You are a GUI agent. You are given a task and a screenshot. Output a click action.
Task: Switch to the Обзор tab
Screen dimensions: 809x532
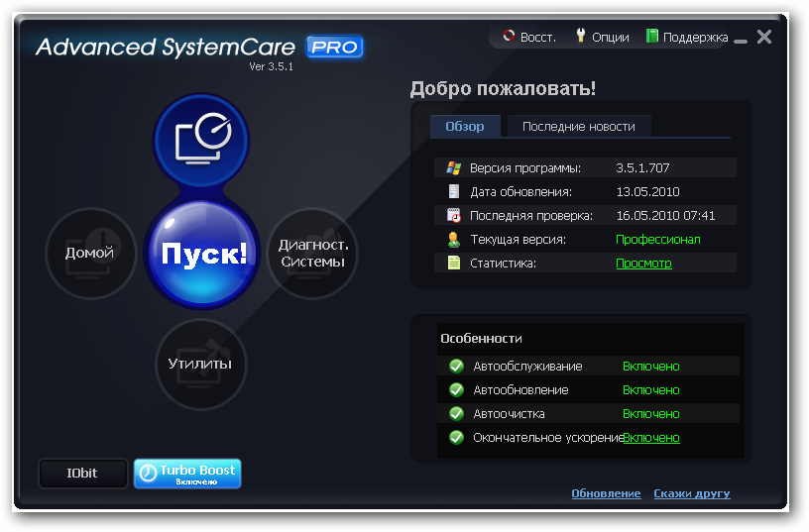[465, 126]
